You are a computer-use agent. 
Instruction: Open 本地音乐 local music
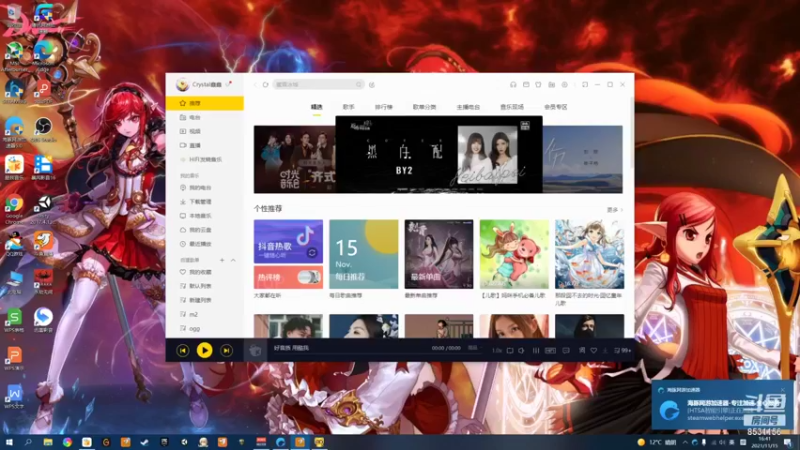coord(205,216)
